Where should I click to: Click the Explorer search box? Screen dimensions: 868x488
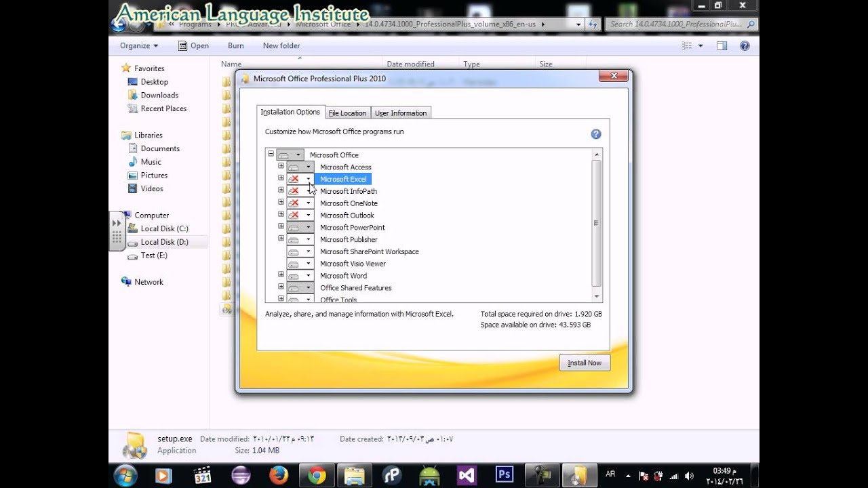(681, 24)
